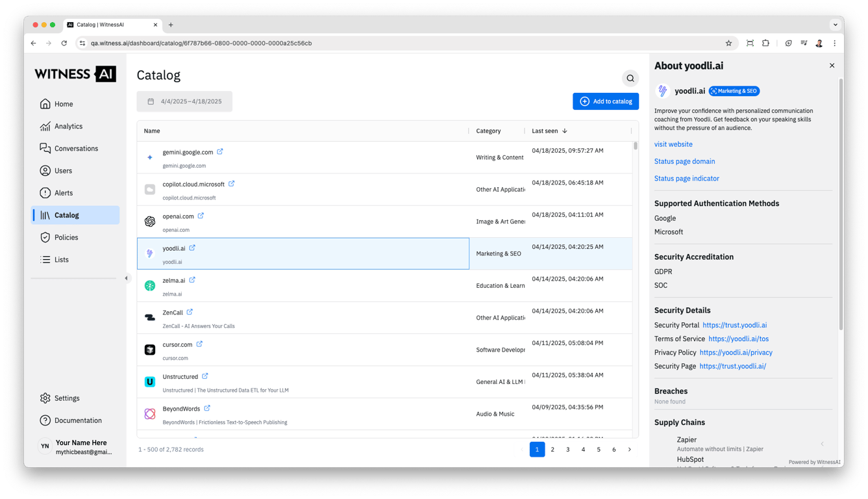Open ZenCall external link icon
Viewport: 868px width, 499px height.
pyautogui.click(x=190, y=312)
